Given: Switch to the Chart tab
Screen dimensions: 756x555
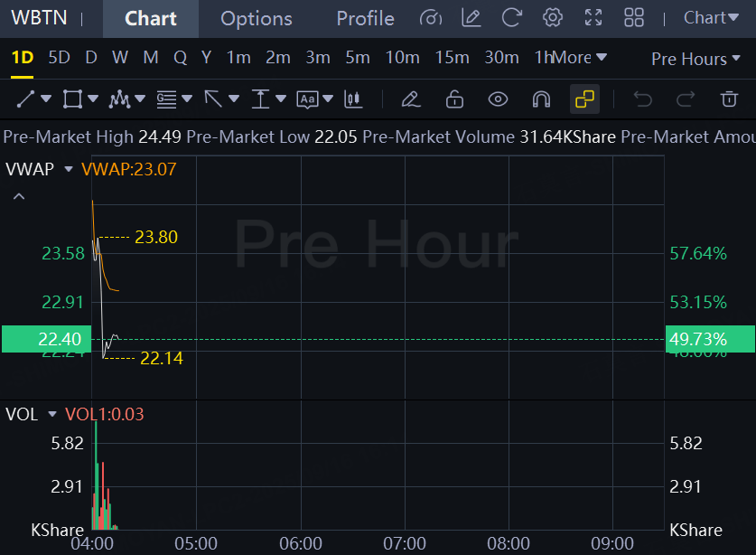Looking at the screenshot, I should click(x=151, y=18).
